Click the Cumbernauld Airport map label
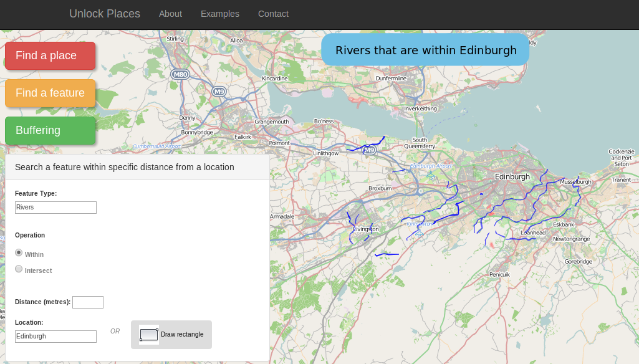 click(156, 146)
